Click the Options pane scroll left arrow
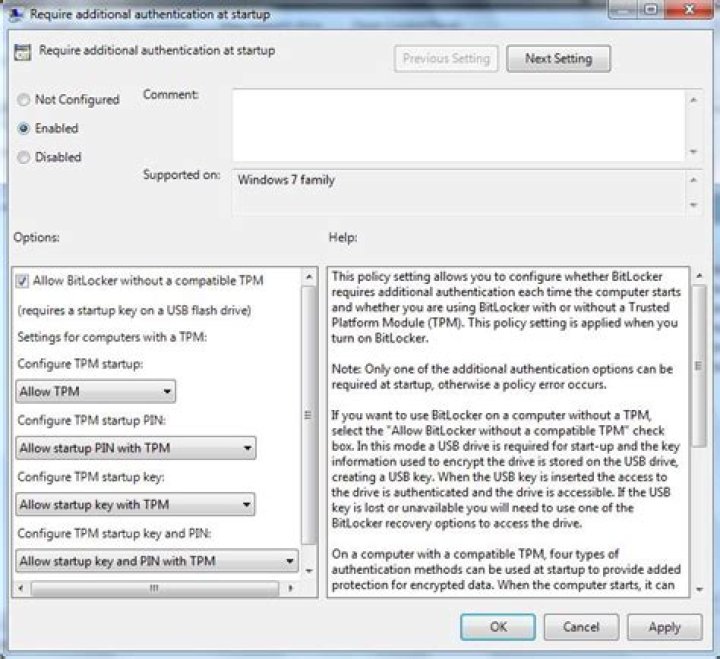This screenshot has height=659, width=720. tap(21, 588)
